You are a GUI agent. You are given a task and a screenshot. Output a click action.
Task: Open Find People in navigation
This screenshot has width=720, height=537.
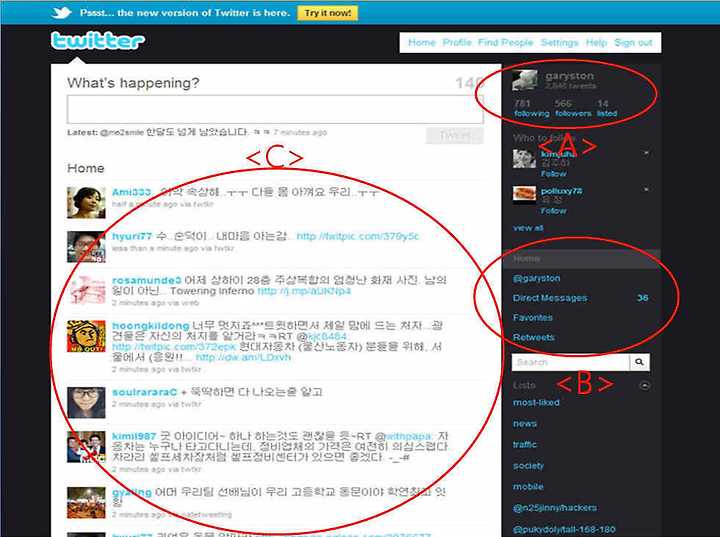coord(506,43)
